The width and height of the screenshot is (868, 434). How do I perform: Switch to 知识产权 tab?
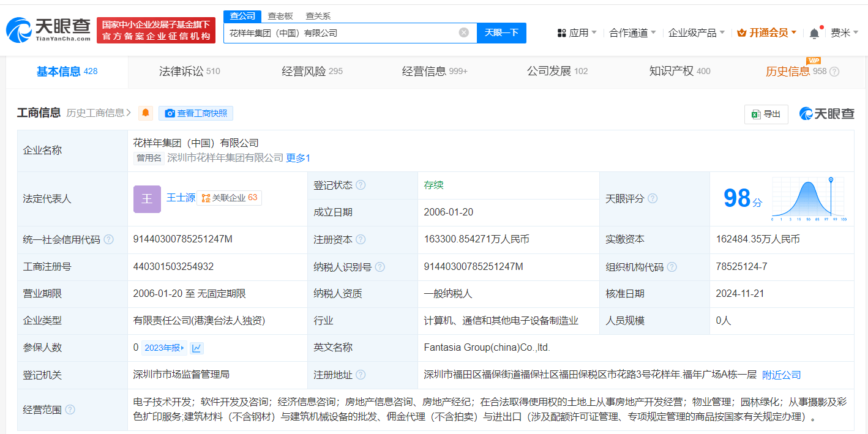[x=679, y=72]
